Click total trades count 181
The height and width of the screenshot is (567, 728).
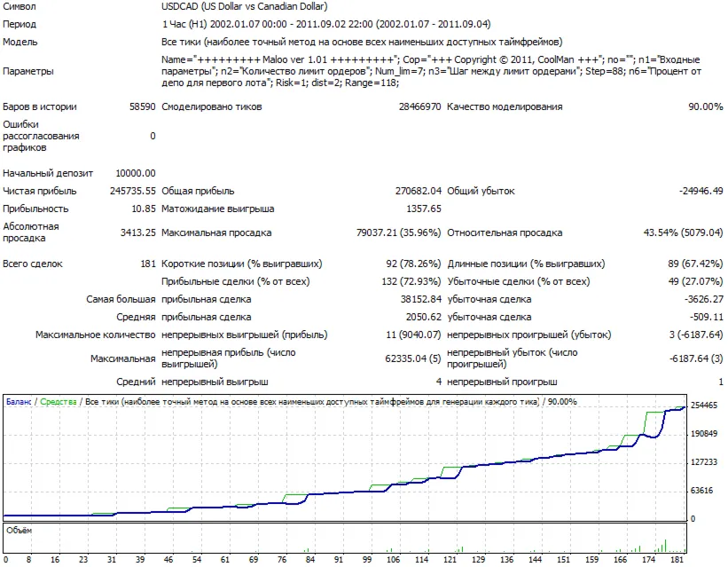coord(148,264)
